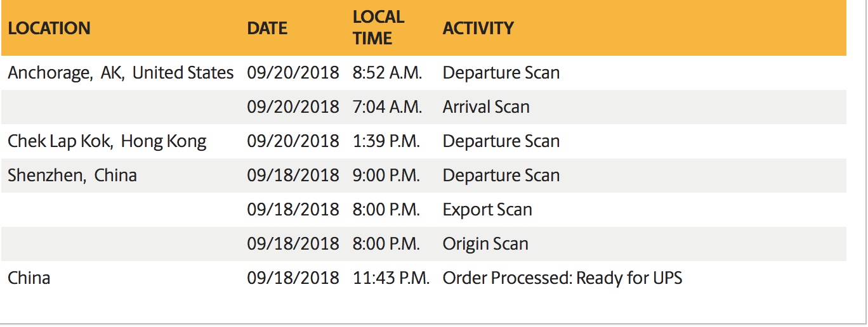The height and width of the screenshot is (327, 868).
Task: Select the LOCAL TIME column header
Action: [378, 28]
